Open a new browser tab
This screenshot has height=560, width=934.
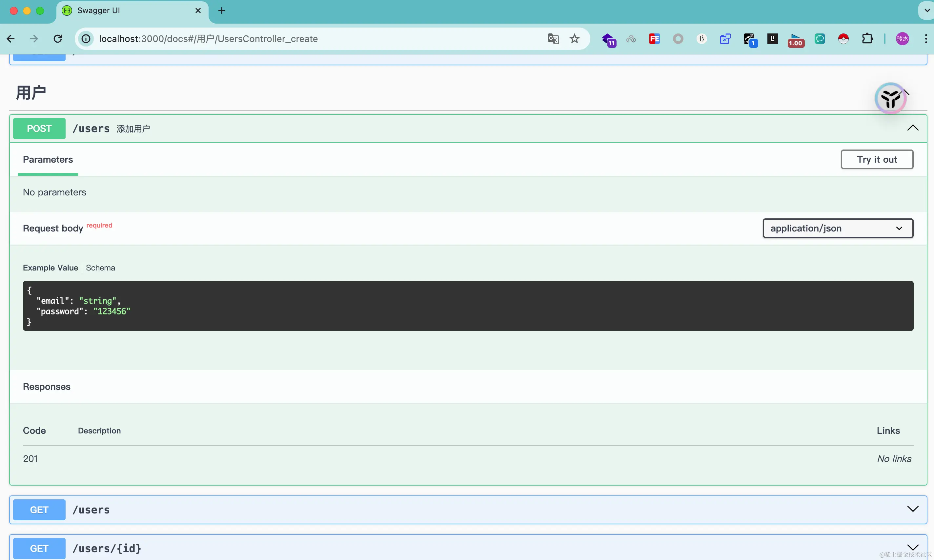[221, 10]
